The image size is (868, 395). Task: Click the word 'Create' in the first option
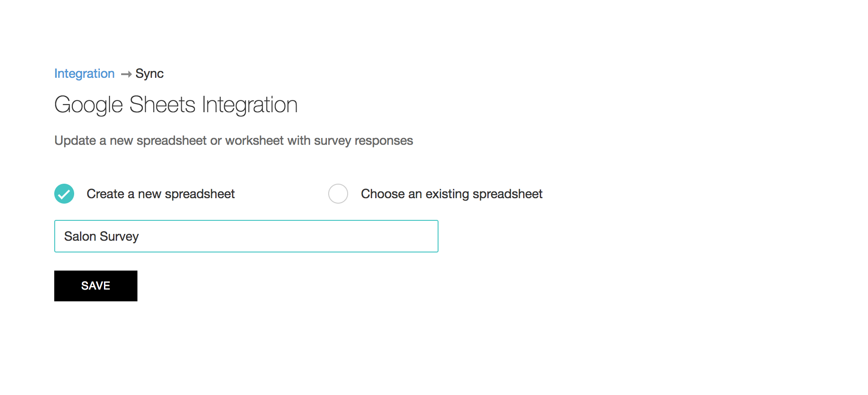coord(105,194)
